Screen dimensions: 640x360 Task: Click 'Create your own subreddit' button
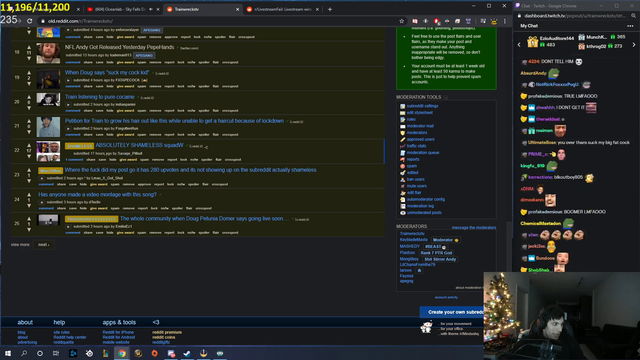click(452, 312)
